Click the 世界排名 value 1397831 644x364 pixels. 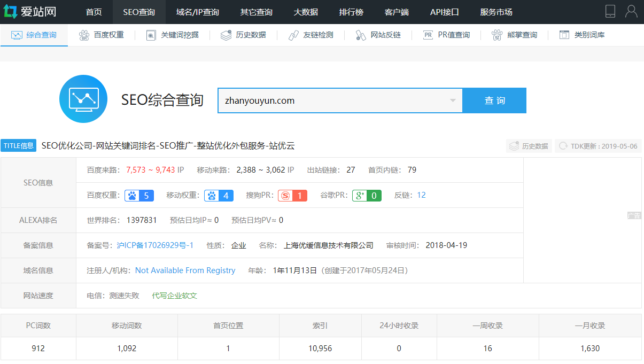[142, 220]
